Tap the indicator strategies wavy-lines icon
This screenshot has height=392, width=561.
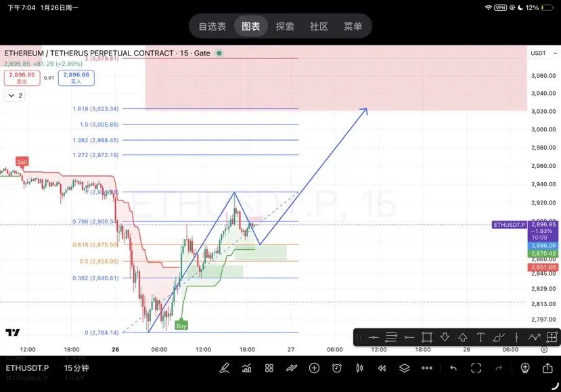(x=292, y=368)
